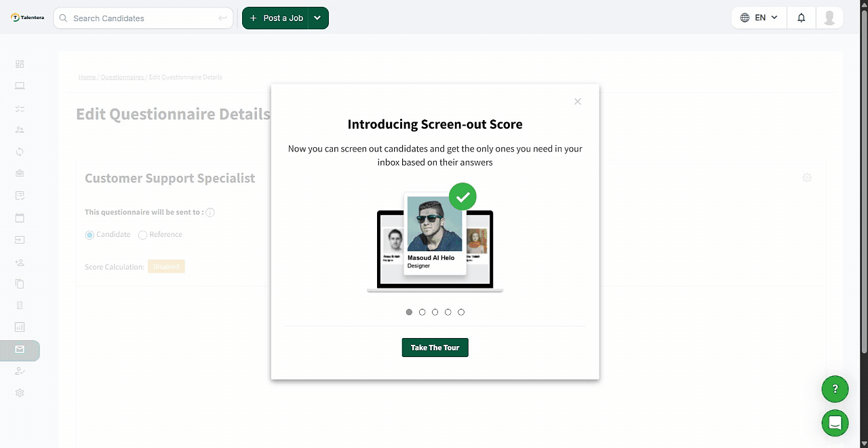
Task: Click the Search Candidates field
Action: pyautogui.click(x=144, y=18)
